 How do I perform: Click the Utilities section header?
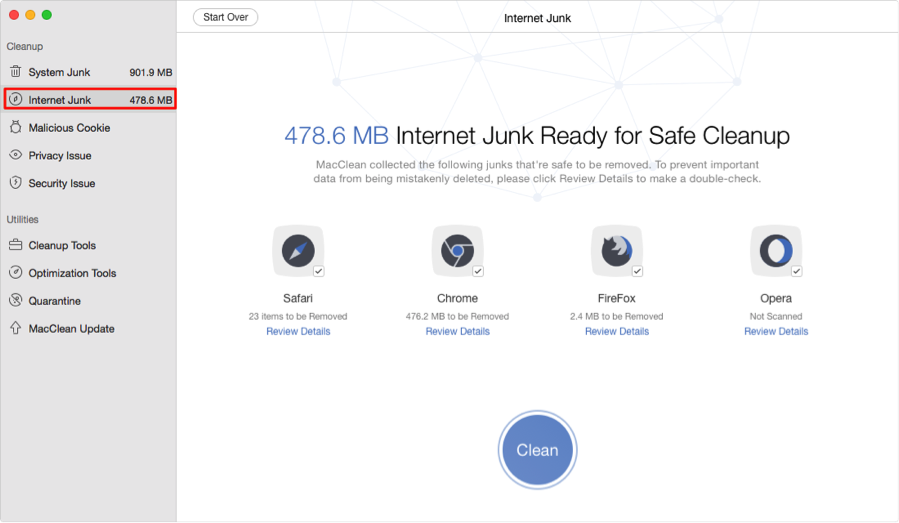point(22,219)
